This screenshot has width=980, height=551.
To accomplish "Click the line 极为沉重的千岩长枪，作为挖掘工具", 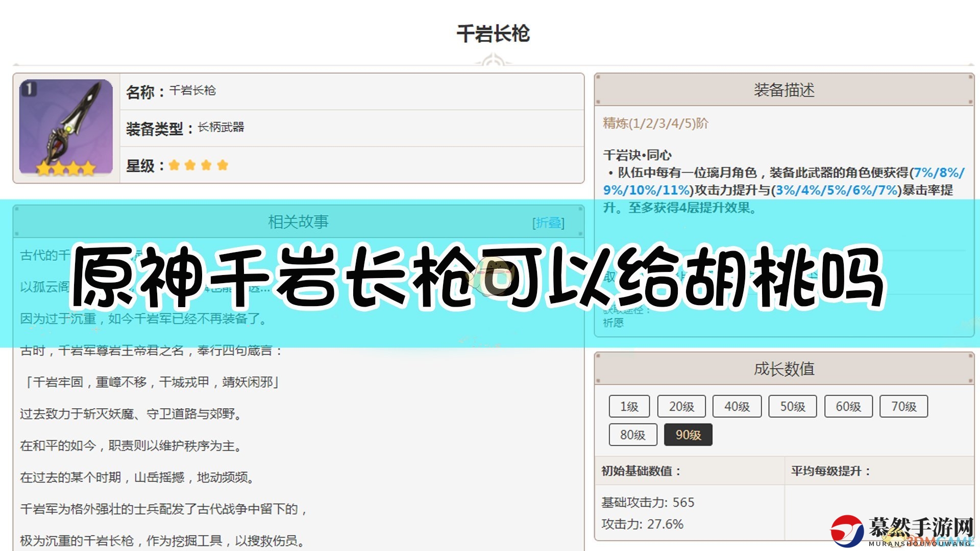I will (x=162, y=541).
